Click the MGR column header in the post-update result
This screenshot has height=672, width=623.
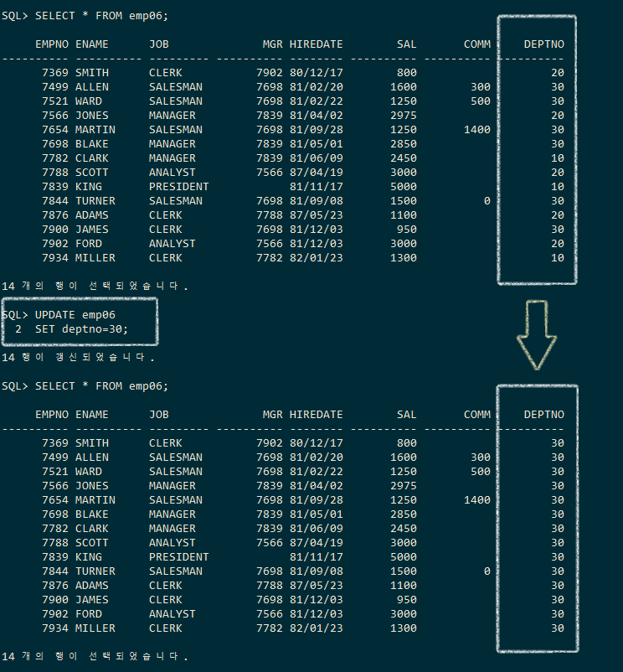coord(273,415)
